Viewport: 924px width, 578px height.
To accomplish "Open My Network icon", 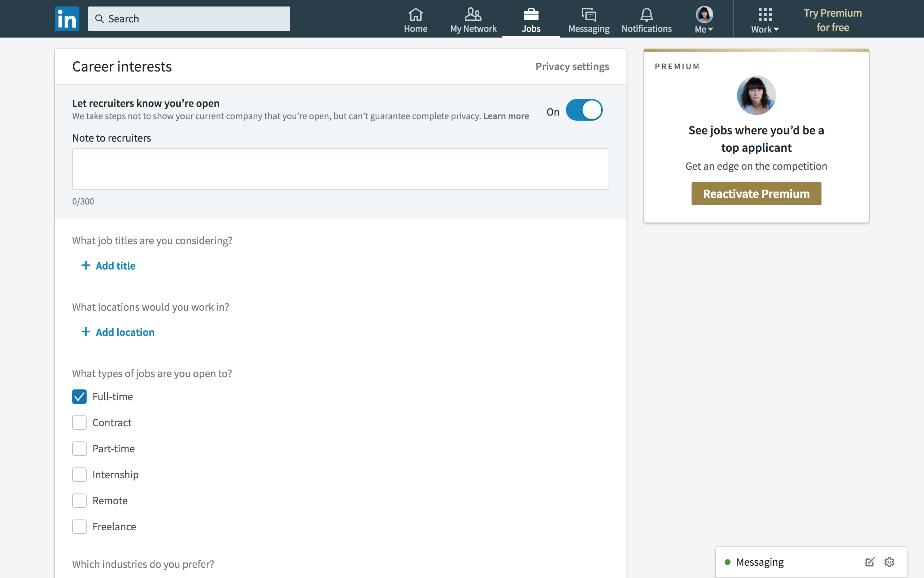I will tap(473, 14).
